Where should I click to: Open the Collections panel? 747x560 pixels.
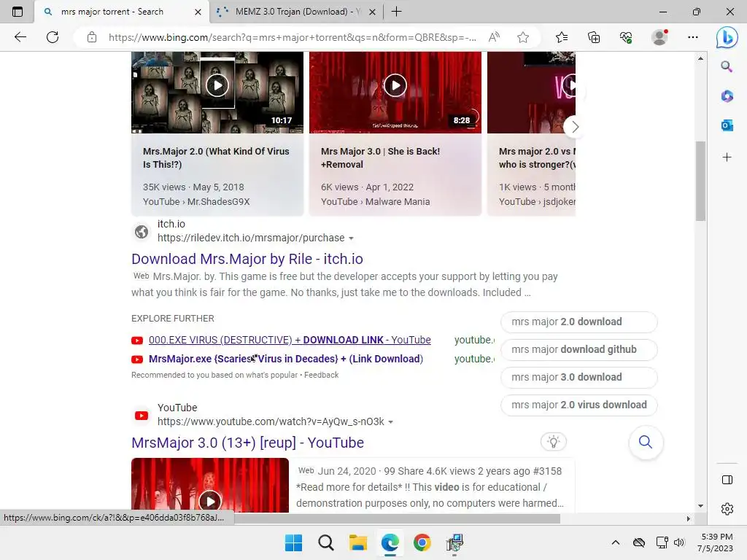tap(594, 37)
